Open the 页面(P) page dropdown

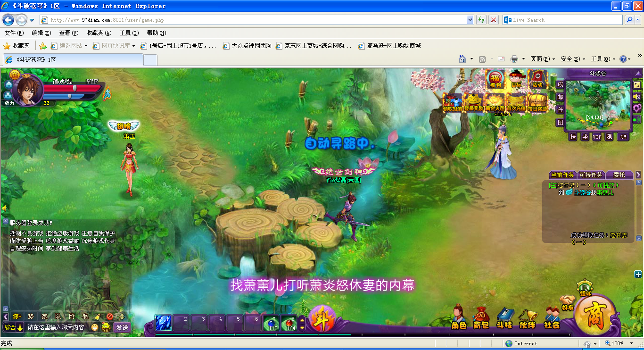pyautogui.click(x=542, y=59)
